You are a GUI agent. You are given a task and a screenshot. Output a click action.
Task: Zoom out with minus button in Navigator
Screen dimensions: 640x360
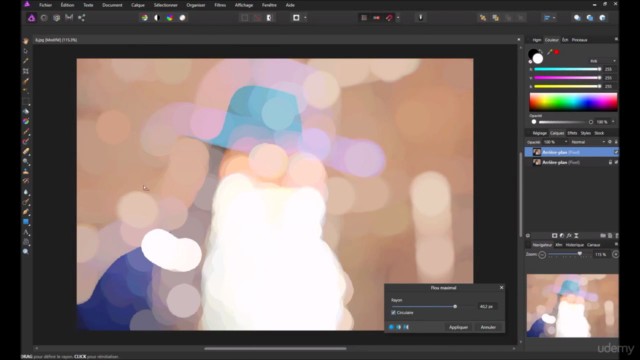(x=542, y=255)
